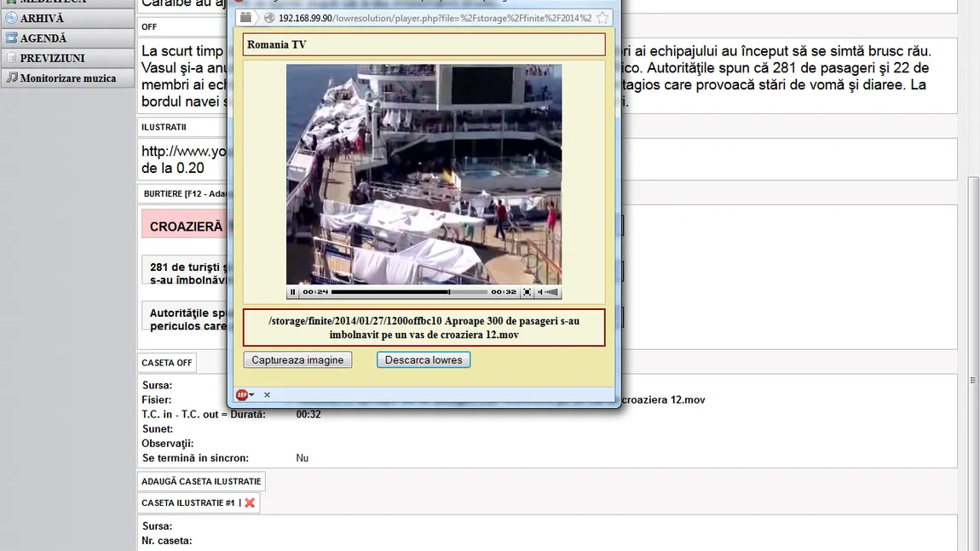The height and width of the screenshot is (551, 980).
Task: Click the Sunet label
Action: point(158,429)
